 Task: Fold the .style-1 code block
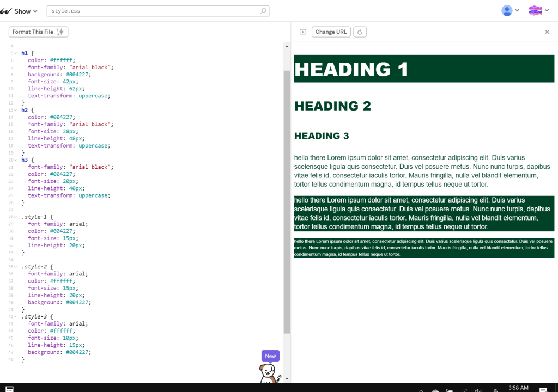[x=16, y=217]
